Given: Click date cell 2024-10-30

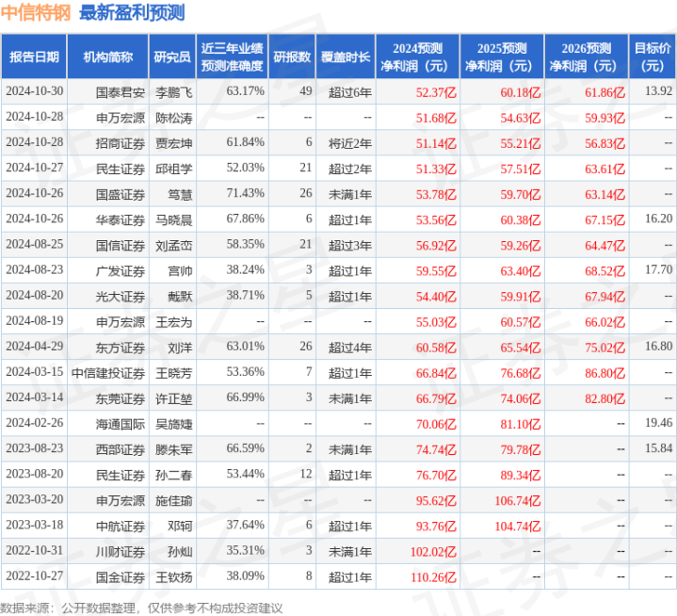Looking at the screenshot, I should pos(35,91).
